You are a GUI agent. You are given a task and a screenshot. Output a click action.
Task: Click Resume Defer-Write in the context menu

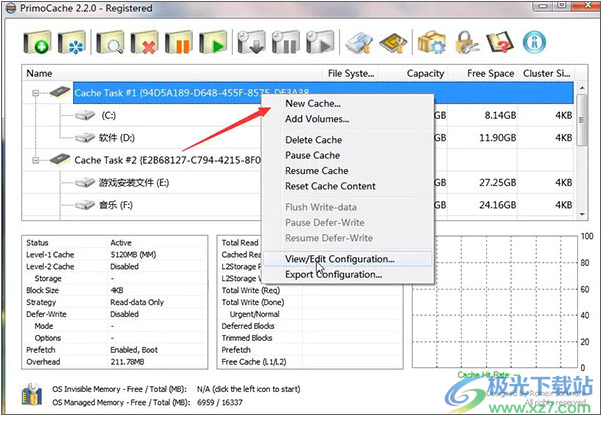(329, 238)
